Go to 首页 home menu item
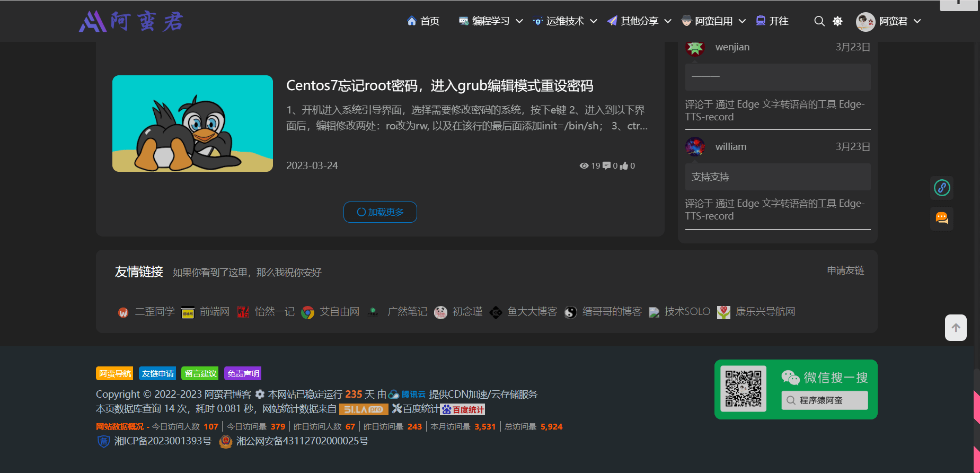The height and width of the screenshot is (473, 980). (423, 21)
